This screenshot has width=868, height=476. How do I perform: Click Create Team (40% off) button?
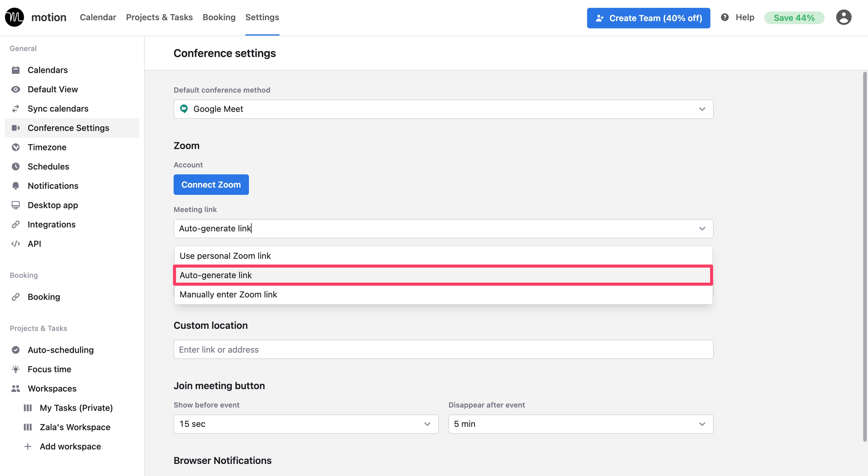click(x=648, y=18)
